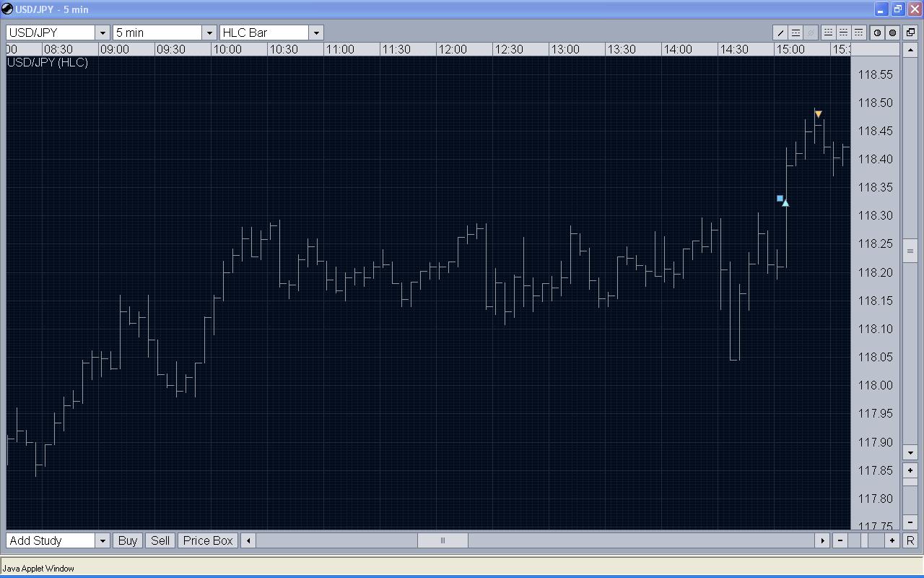Toggle the light-shaded octagon chart button

(x=877, y=33)
